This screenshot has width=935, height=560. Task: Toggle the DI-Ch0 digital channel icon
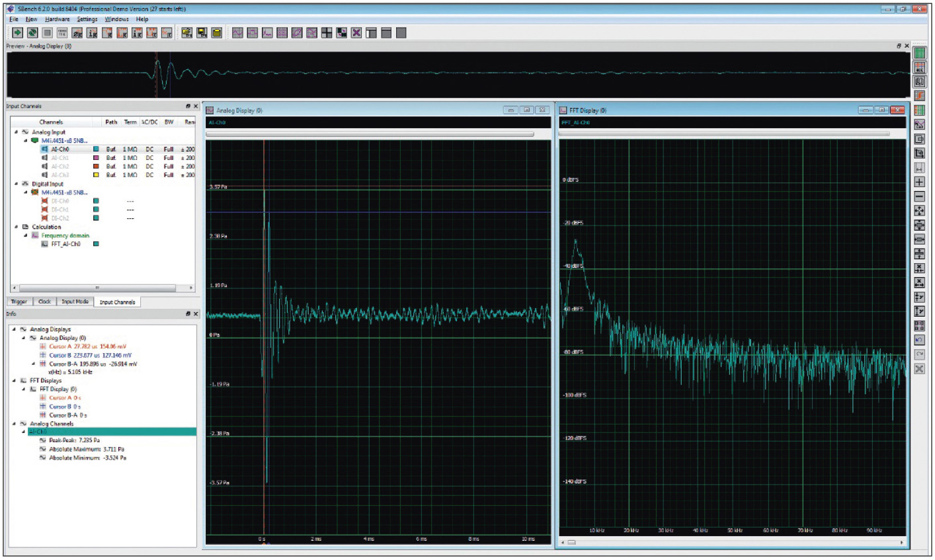(x=45, y=201)
